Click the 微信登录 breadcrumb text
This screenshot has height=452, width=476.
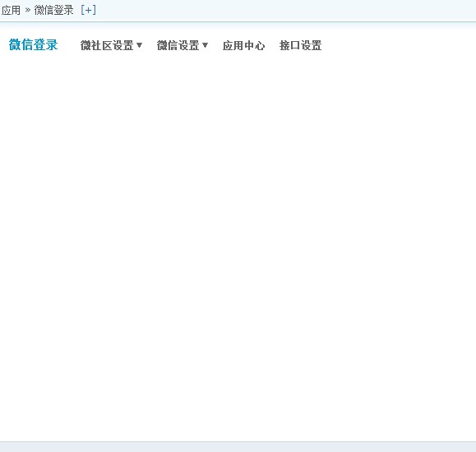tap(53, 11)
